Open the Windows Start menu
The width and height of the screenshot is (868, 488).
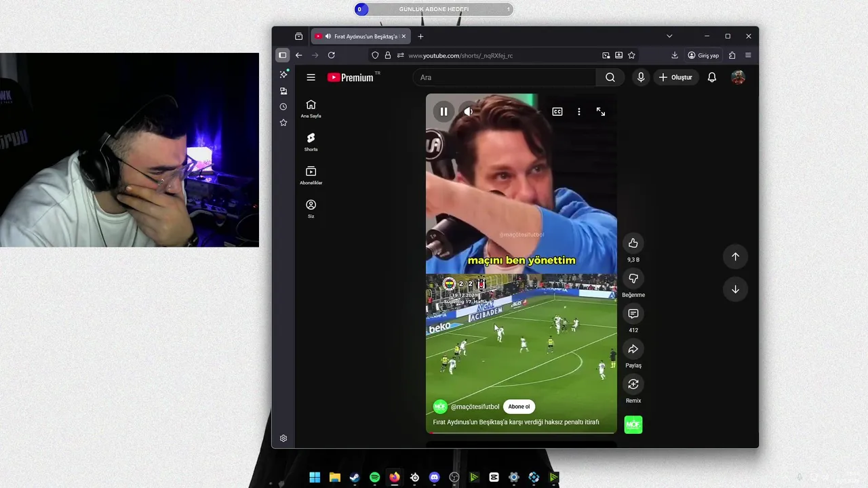point(315,478)
